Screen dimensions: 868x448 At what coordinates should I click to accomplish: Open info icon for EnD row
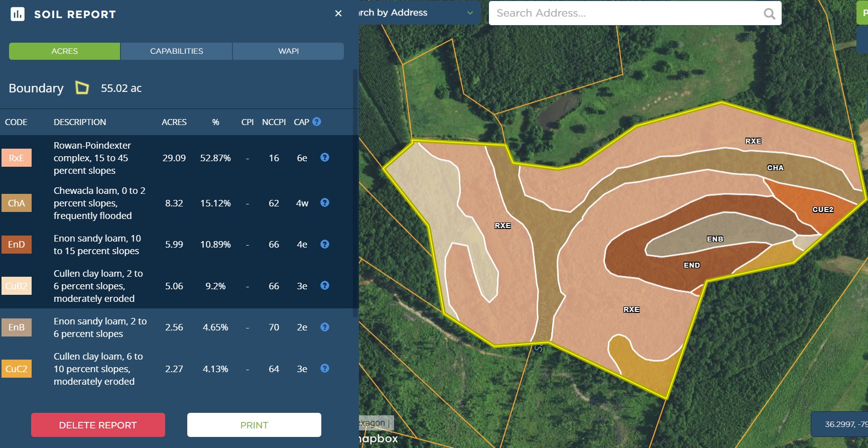click(325, 244)
